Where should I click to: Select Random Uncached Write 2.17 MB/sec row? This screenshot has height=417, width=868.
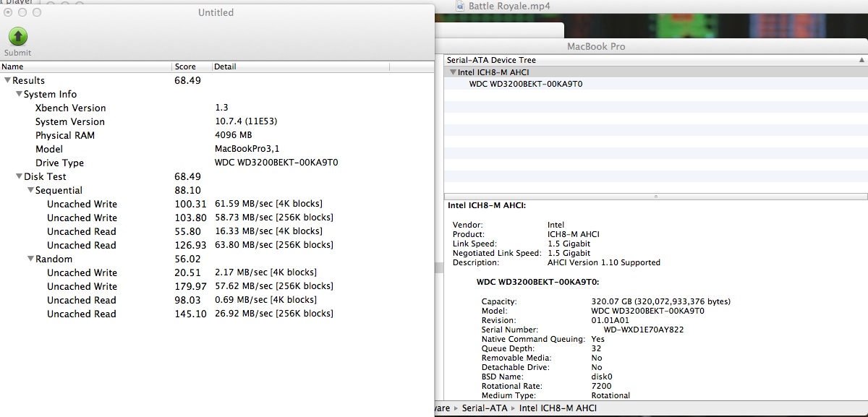[x=217, y=272]
